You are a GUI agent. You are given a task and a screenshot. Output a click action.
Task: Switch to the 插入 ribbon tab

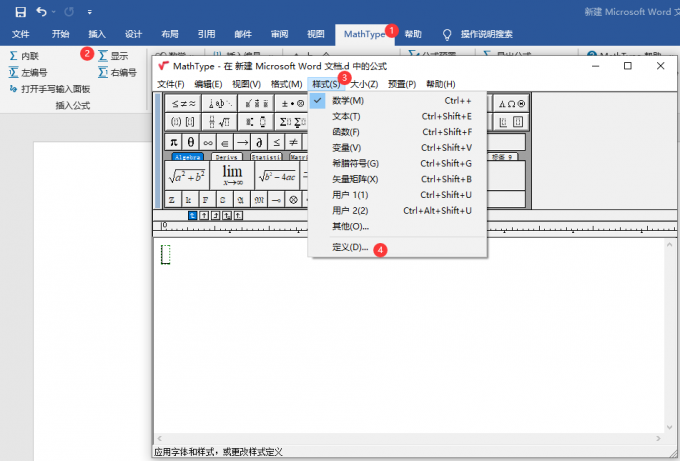[97, 34]
